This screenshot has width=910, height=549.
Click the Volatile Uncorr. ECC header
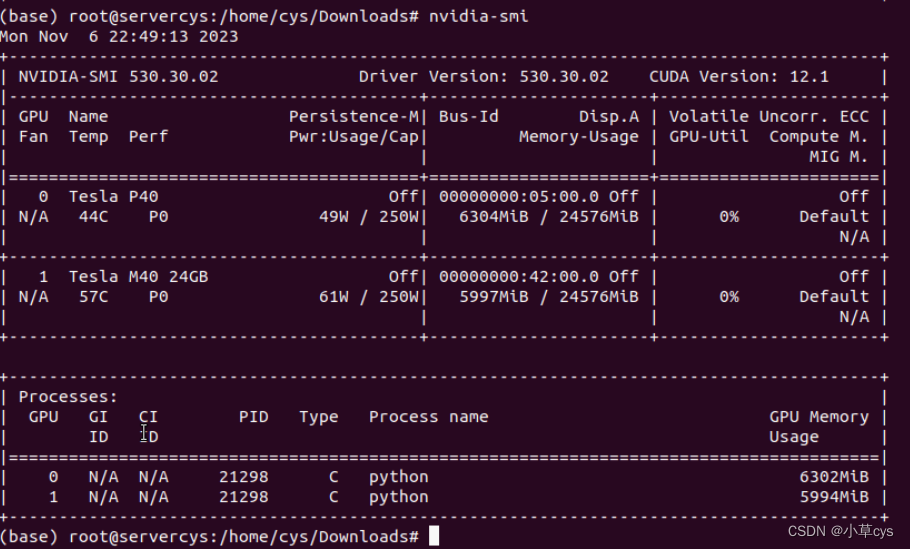coord(769,117)
